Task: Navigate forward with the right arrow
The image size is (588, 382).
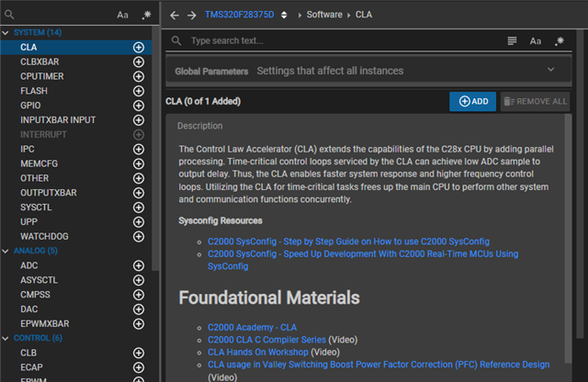Action: click(x=192, y=16)
